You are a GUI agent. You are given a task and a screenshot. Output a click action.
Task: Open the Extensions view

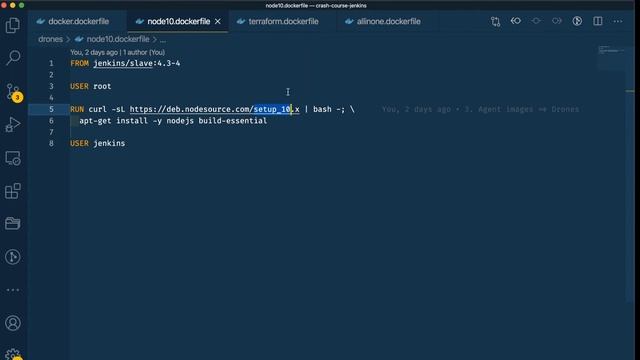click(x=13, y=191)
